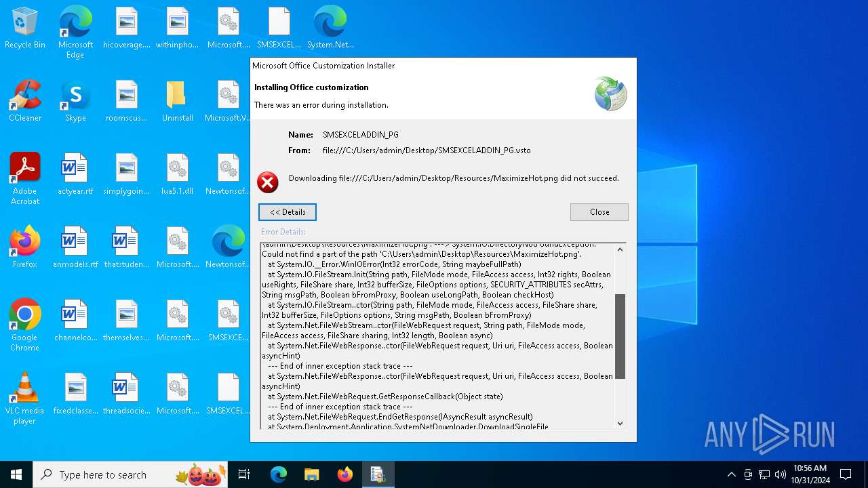Select the thatstuden... Word document

pos(127,248)
